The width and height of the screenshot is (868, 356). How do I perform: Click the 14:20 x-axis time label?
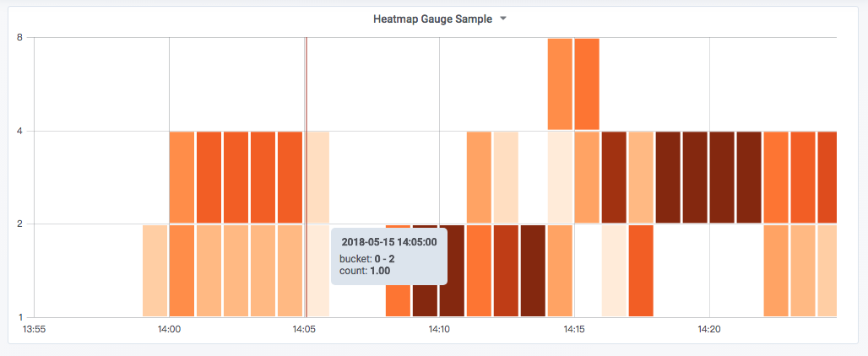[709, 328]
